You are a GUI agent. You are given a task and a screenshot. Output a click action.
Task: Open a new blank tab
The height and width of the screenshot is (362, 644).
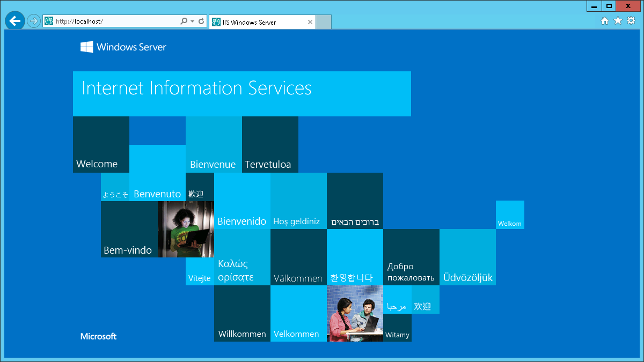point(324,22)
